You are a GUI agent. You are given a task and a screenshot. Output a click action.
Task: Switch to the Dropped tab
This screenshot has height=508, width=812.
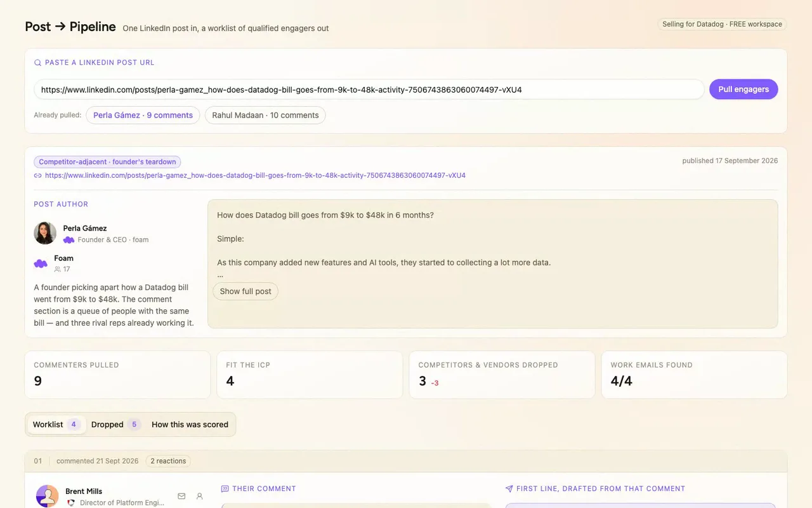click(x=115, y=424)
